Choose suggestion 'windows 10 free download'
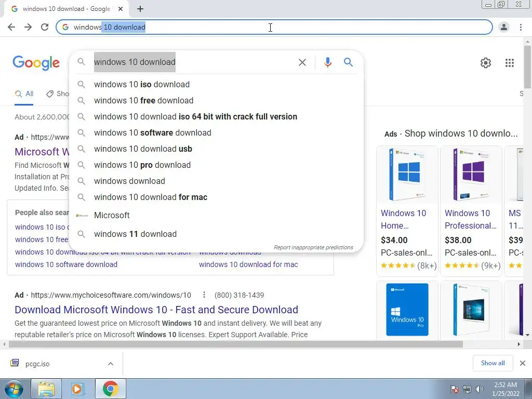The width and height of the screenshot is (532, 399). 216,101
